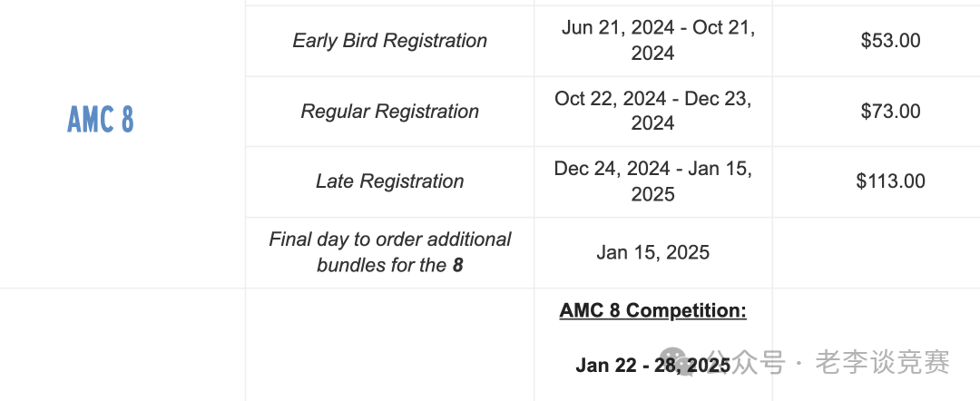This screenshot has width=980, height=401.
Task: Click the $73.00 price
Action: (891, 112)
